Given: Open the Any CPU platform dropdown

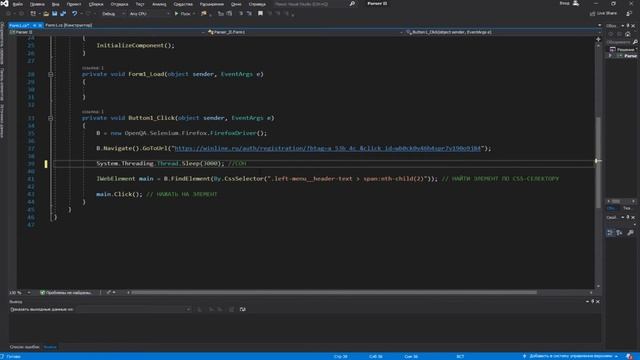Looking at the screenshot, I should pyautogui.click(x=149, y=14).
